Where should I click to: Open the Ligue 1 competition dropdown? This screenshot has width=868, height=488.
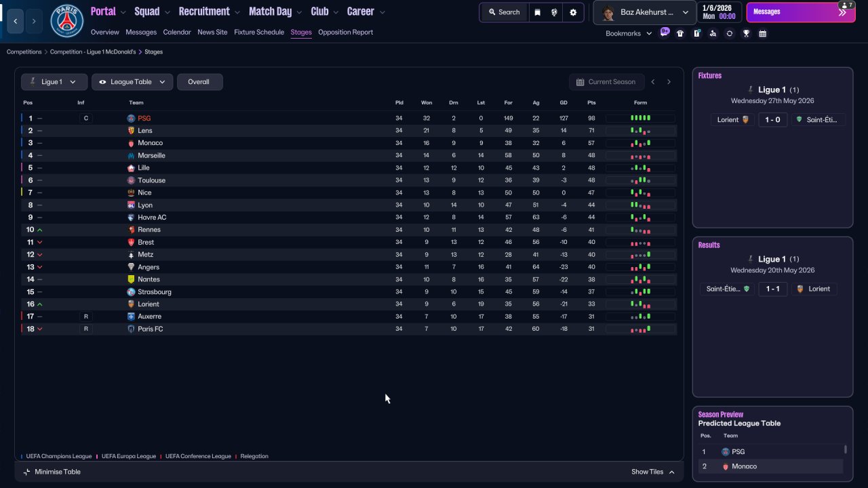pos(54,82)
